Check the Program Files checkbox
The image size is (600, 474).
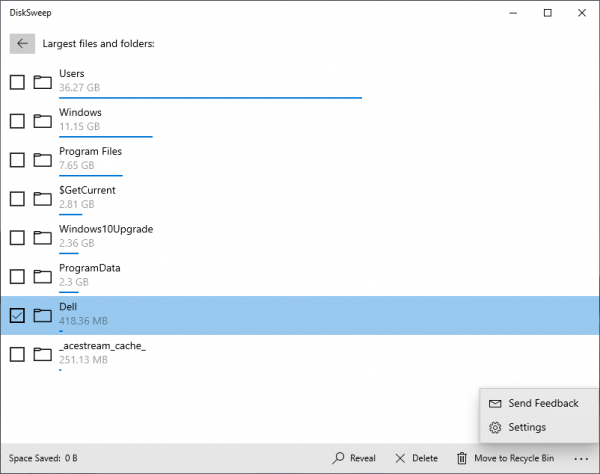point(17,160)
